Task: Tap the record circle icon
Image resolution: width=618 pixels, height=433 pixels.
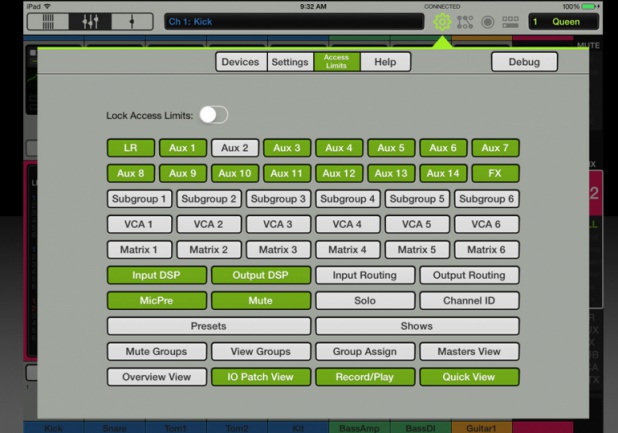Action: [x=488, y=22]
